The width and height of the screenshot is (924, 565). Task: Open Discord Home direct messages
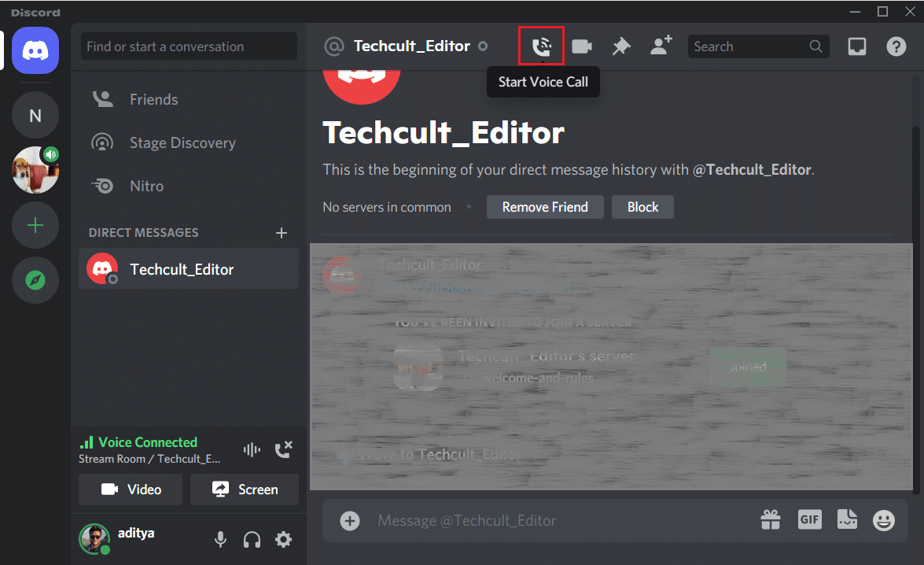(35, 50)
